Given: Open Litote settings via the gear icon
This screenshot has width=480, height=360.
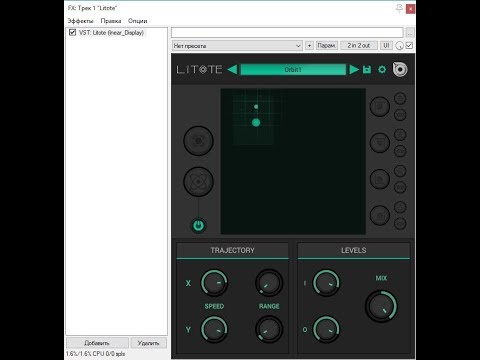Looking at the screenshot, I should click(382, 69).
